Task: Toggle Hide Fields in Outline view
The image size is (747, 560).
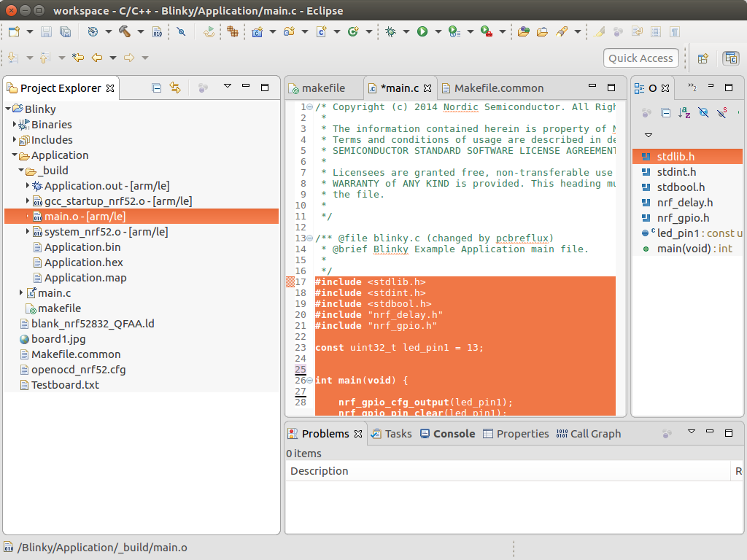Action: pyautogui.click(x=703, y=112)
